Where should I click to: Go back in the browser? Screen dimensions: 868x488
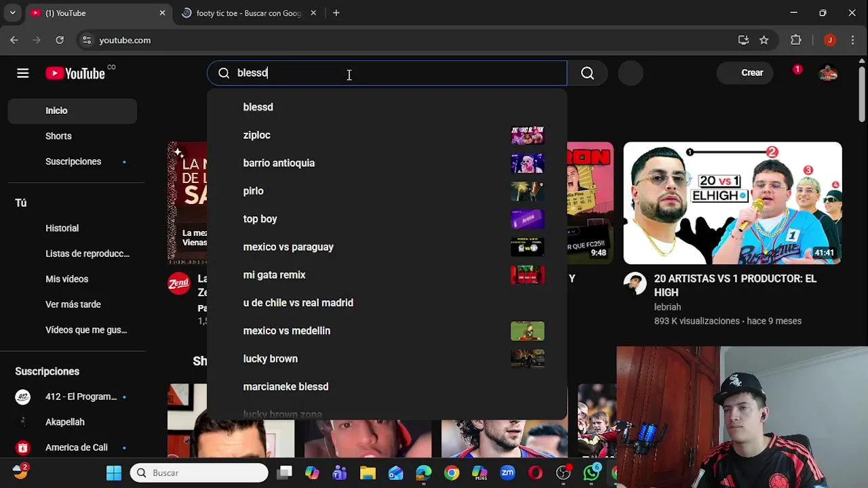pyautogui.click(x=14, y=40)
